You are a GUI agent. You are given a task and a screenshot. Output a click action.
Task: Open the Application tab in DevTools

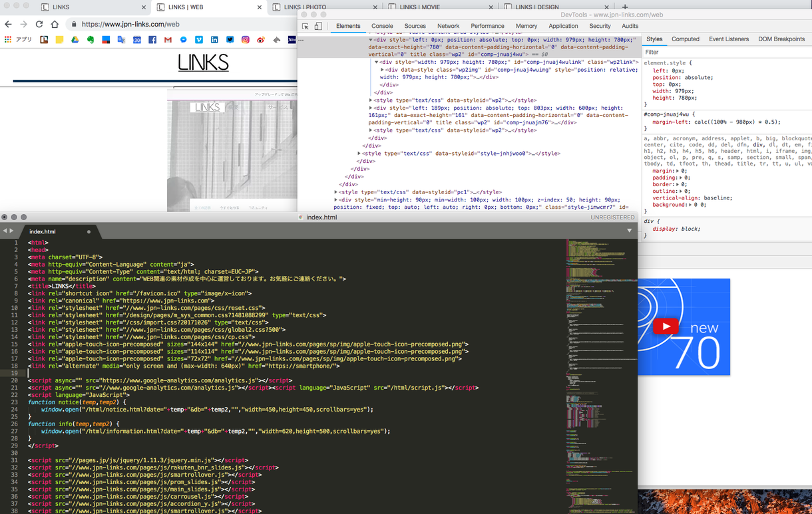(563, 26)
